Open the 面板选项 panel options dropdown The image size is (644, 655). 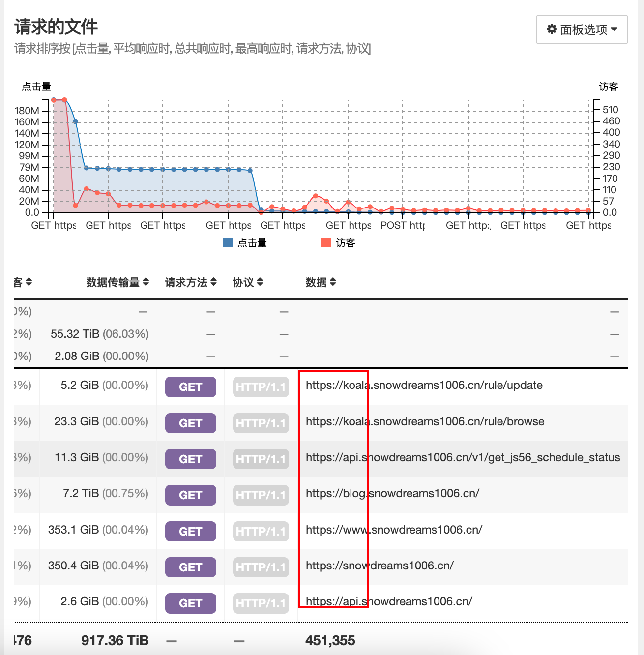582,30
